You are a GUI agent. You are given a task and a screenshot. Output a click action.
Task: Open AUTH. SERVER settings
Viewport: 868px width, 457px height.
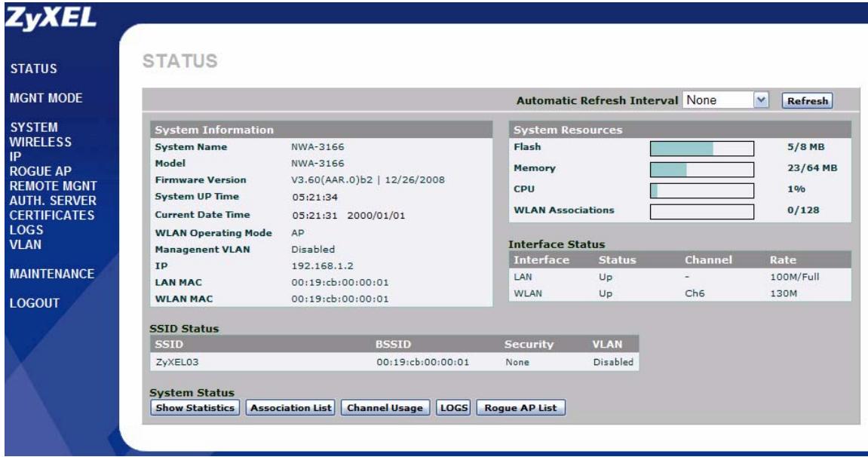[53, 201]
